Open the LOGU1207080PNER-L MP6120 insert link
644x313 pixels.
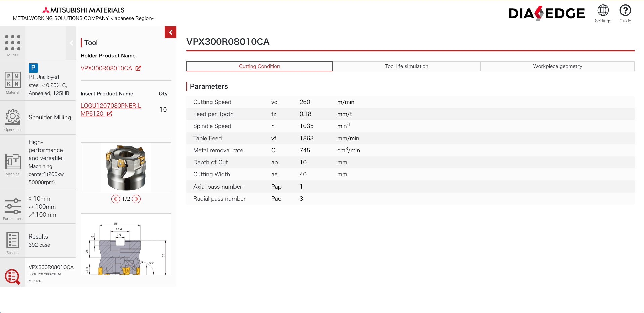[111, 110]
